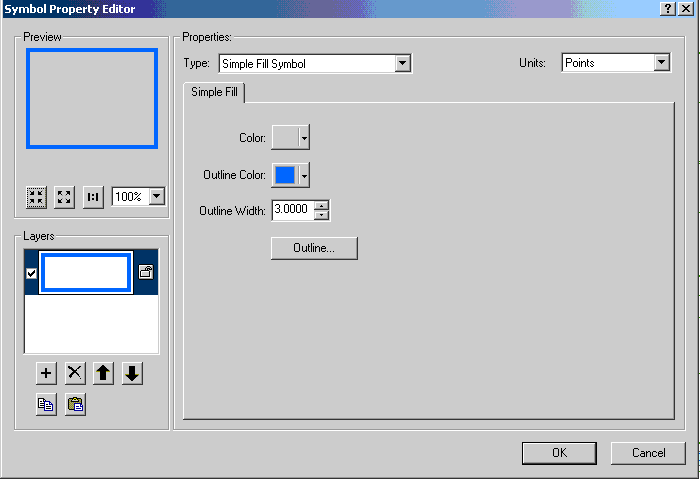
Task: Click the zoom in preview icon
Action: (x=64, y=197)
